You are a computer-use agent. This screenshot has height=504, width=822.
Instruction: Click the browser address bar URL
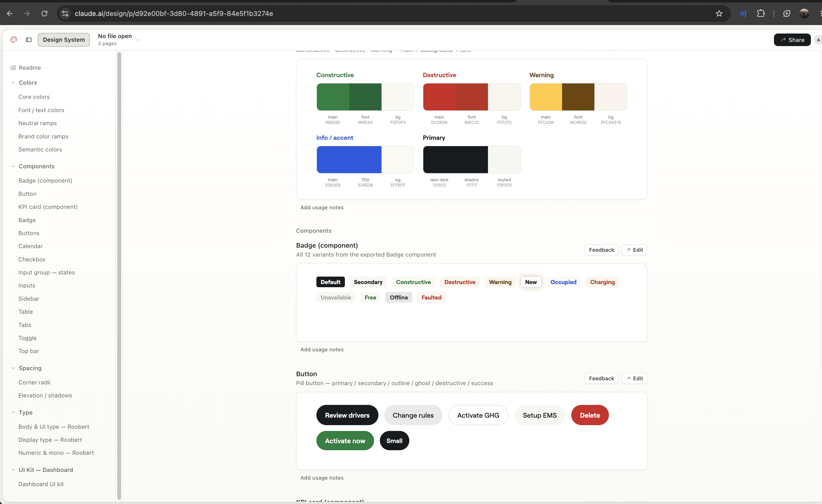(x=174, y=14)
